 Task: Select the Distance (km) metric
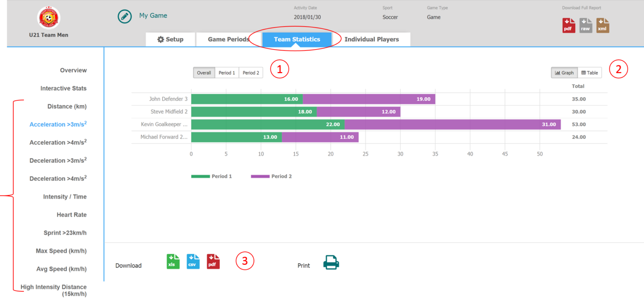[67, 106]
